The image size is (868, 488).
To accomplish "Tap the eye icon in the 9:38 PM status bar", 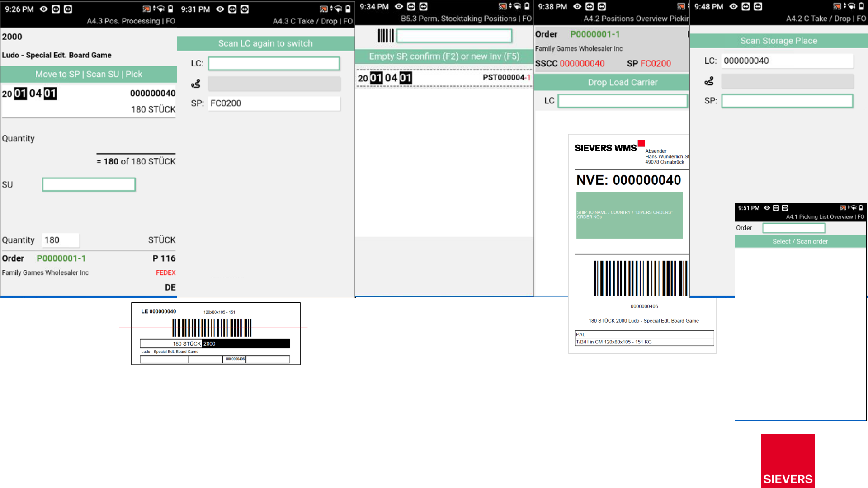I will click(577, 7).
